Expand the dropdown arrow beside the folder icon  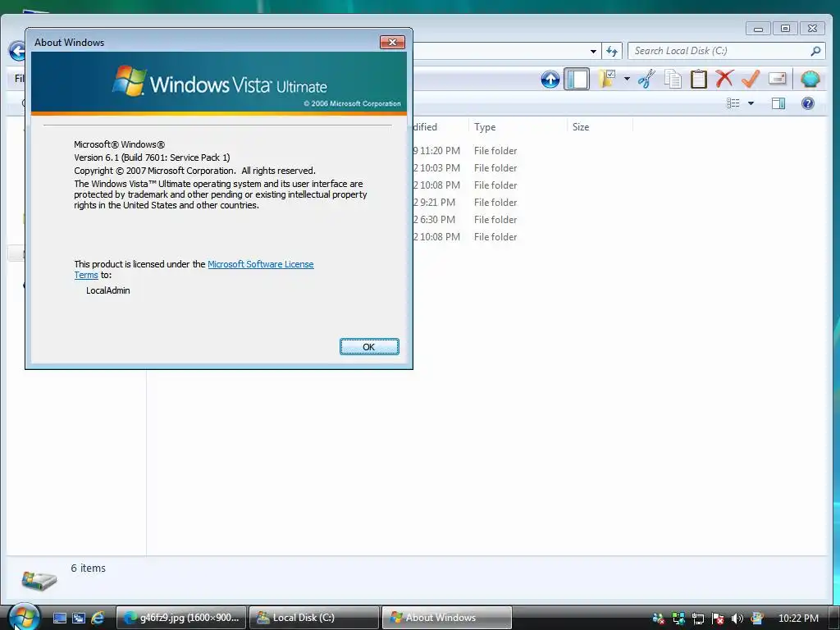click(627, 80)
